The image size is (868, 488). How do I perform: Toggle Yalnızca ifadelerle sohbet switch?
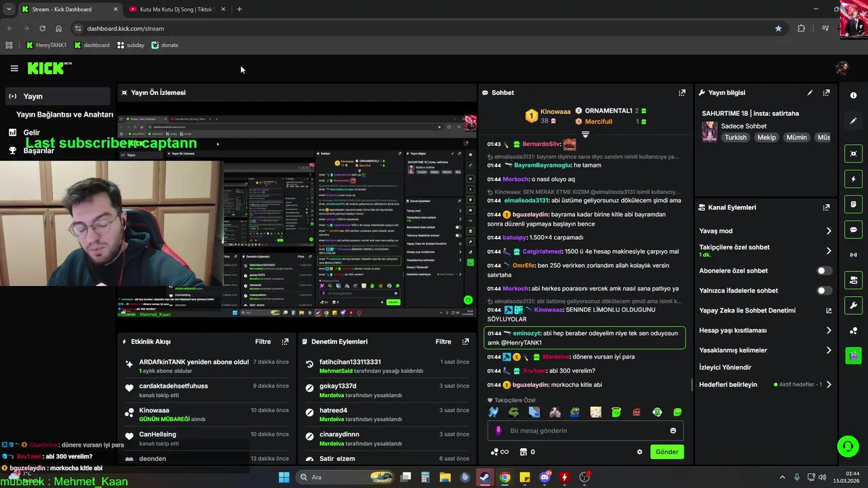[824, 291]
